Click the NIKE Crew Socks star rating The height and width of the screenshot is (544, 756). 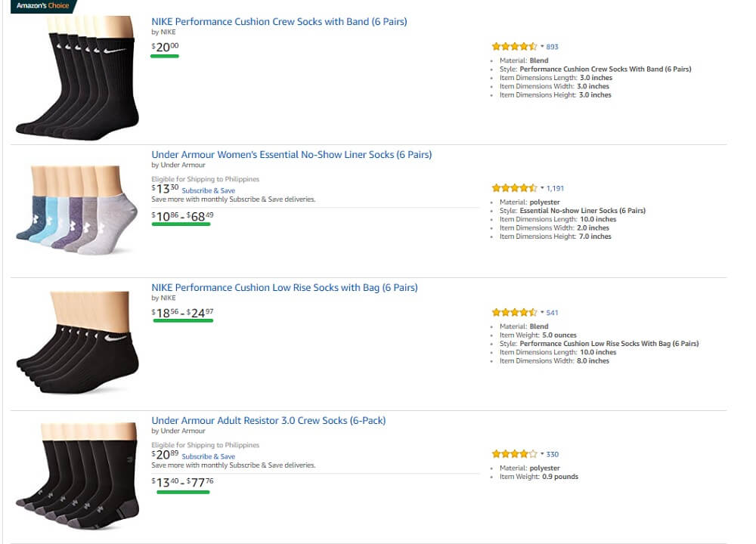[514, 47]
